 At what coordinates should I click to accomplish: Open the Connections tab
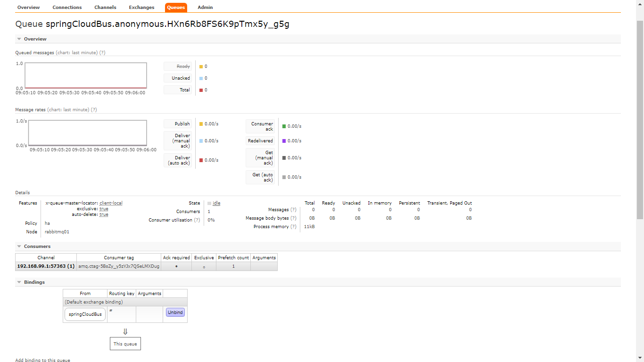[x=67, y=7]
